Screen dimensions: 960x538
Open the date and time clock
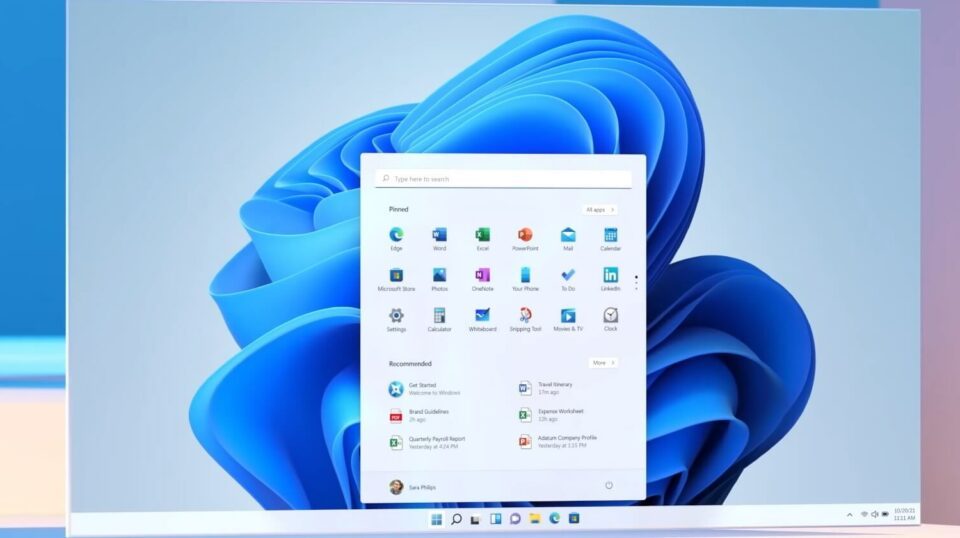click(x=904, y=514)
